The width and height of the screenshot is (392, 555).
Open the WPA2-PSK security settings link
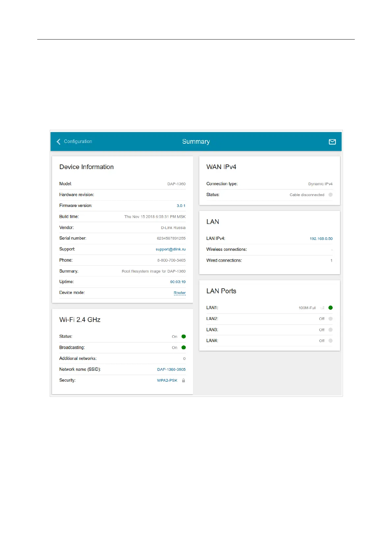(x=167, y=380)
